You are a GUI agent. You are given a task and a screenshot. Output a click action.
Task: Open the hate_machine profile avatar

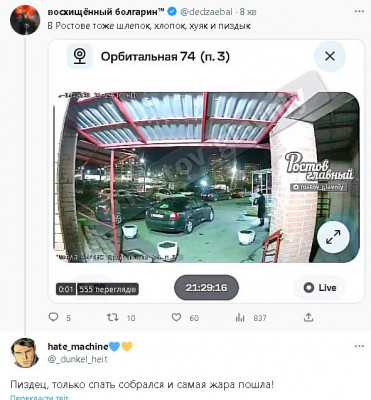point(23,353)
